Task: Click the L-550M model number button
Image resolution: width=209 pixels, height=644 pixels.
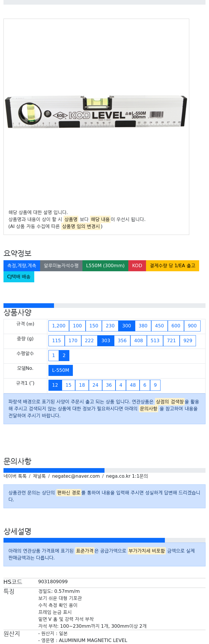Action: 61,370
